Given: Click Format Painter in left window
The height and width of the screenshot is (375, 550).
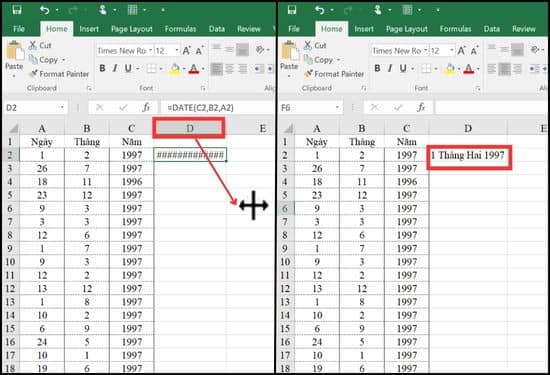Looking at the screenshot, I should 59,74.
